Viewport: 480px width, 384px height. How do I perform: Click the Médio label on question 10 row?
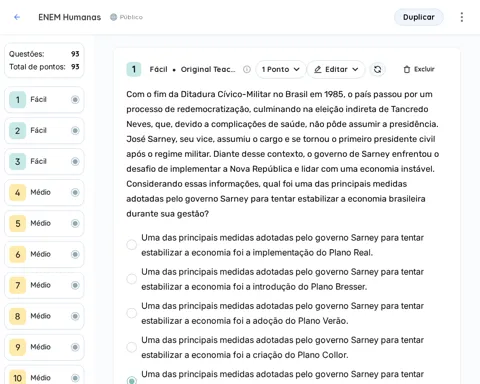41,378
